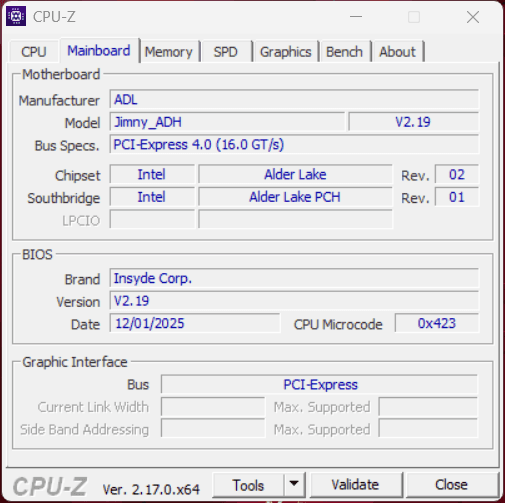Select the Manufacturer value ADL
The height and width of the screenshot is (503, 505).
pos(294,99)
